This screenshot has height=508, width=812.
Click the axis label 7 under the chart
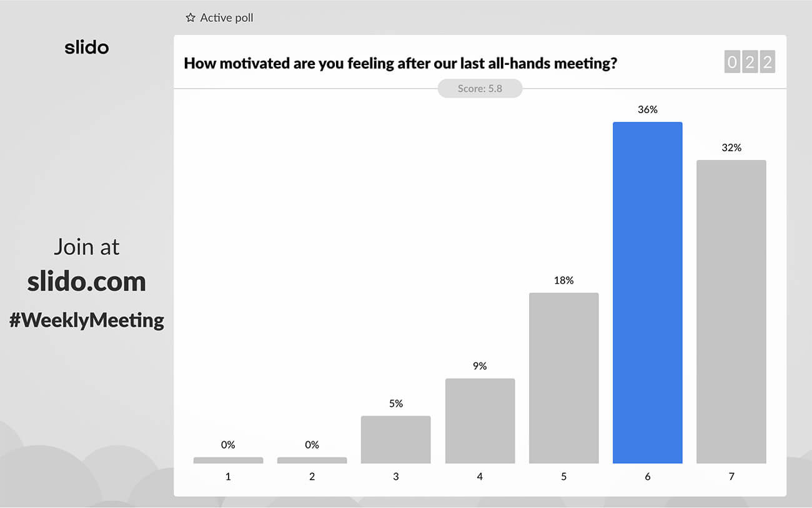click(731, 477)
